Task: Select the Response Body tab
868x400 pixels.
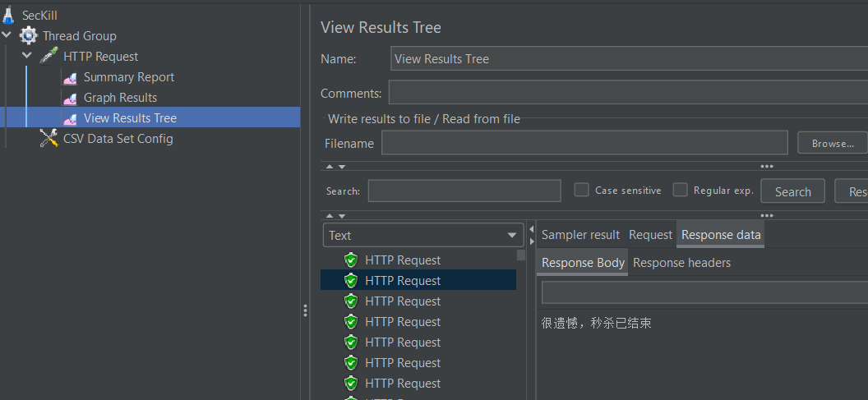Action: 582,263
